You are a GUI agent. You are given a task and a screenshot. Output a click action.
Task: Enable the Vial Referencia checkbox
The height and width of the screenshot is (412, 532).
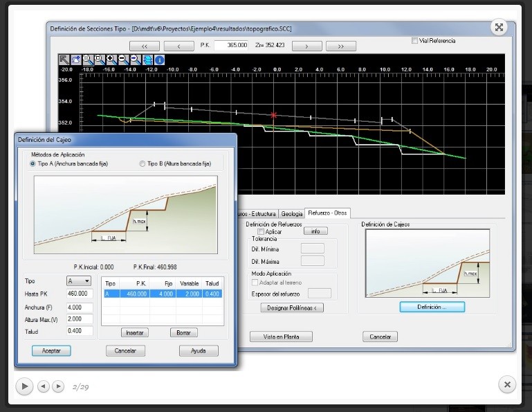click(414, 41)
